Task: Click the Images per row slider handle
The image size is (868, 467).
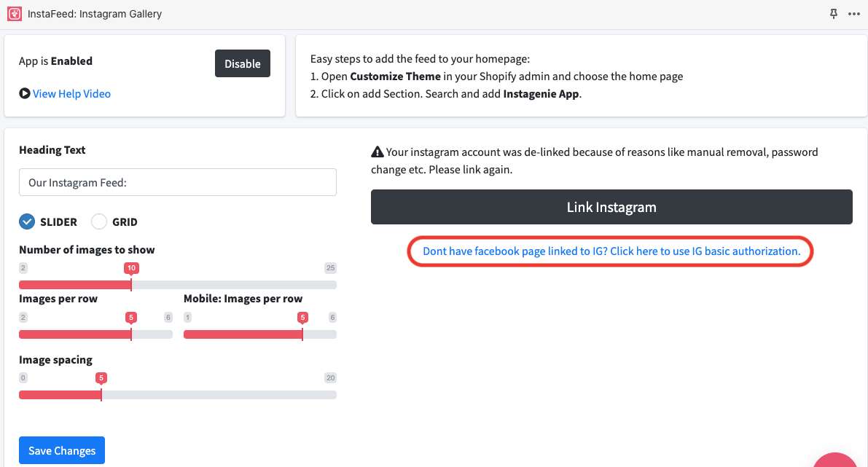Action: coord(131,334)
